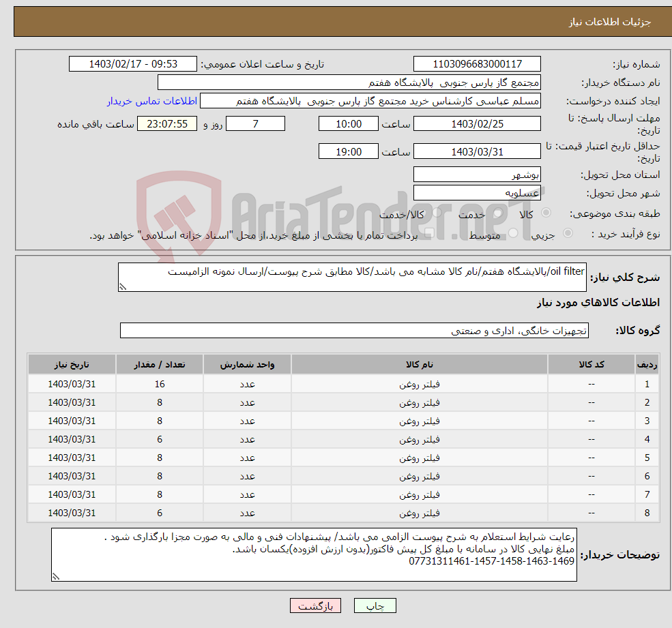This screenshot has width=672, height=628.
Task: Click the buyer organization name field
Action: click(x=349, y=83)
